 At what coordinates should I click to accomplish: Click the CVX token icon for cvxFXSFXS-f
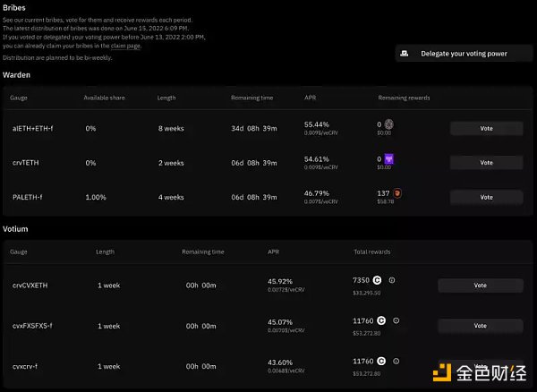pos(382,320)
